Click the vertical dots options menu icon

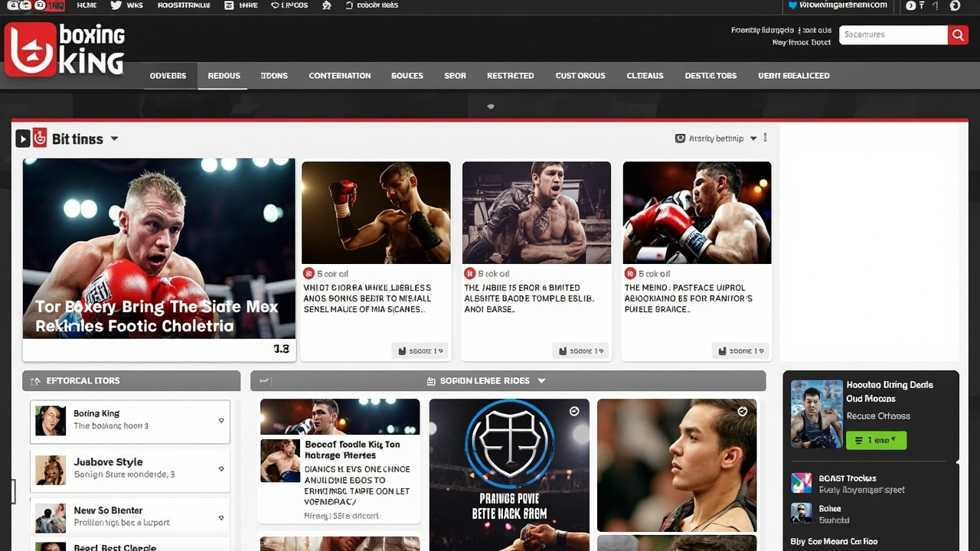tap(765, 139)
